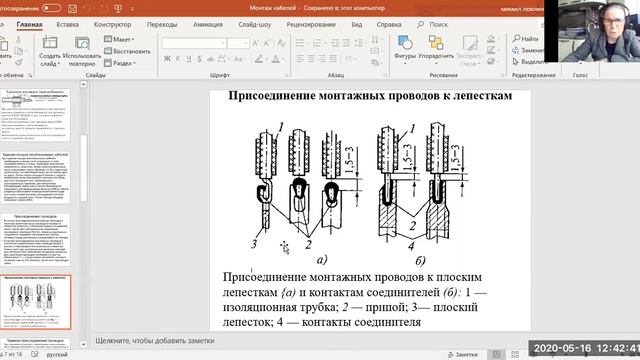
Task: Open the Макет layout dropdown
Action: (119, 39)
